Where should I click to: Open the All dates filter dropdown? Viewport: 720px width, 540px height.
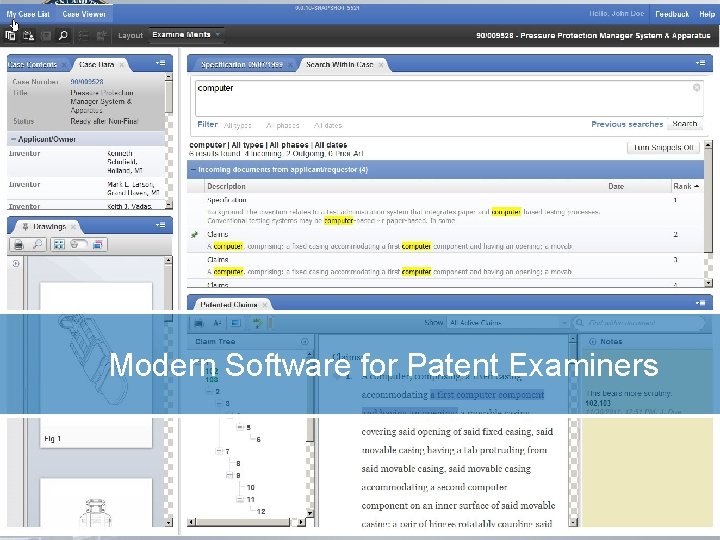328,125
